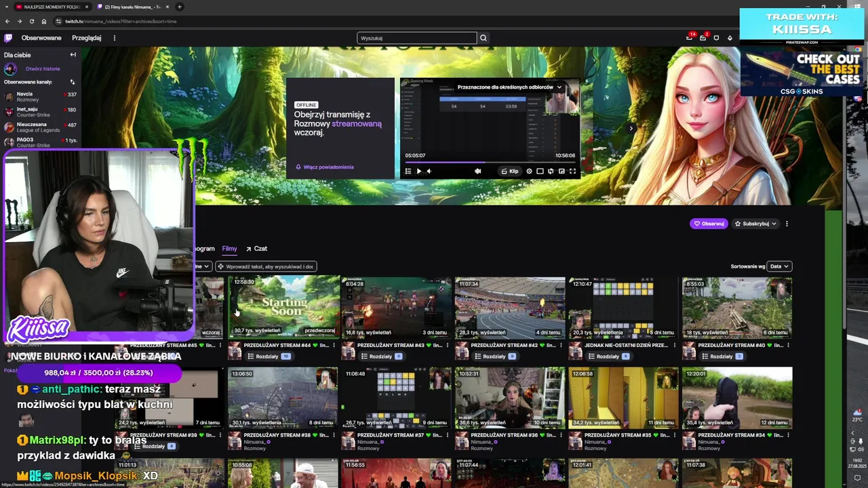The image size is (868, 488).
Task: Click Otwórz historie link
Action: pos(43,68)
